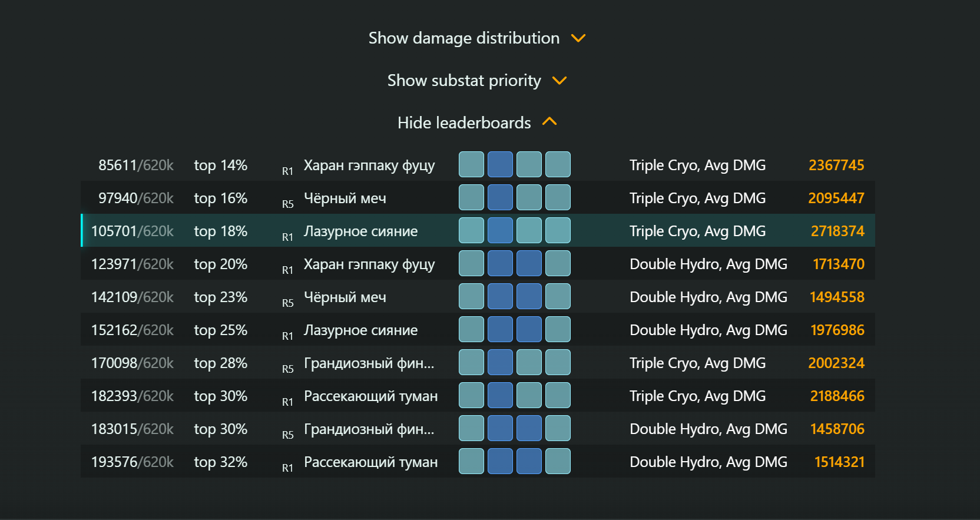
Task: Click ranking 170098/620k entry
Action: pos(133,363)
